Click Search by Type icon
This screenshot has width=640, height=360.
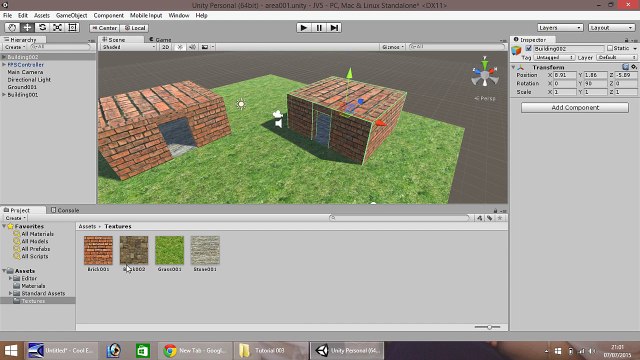coord(480,218)
